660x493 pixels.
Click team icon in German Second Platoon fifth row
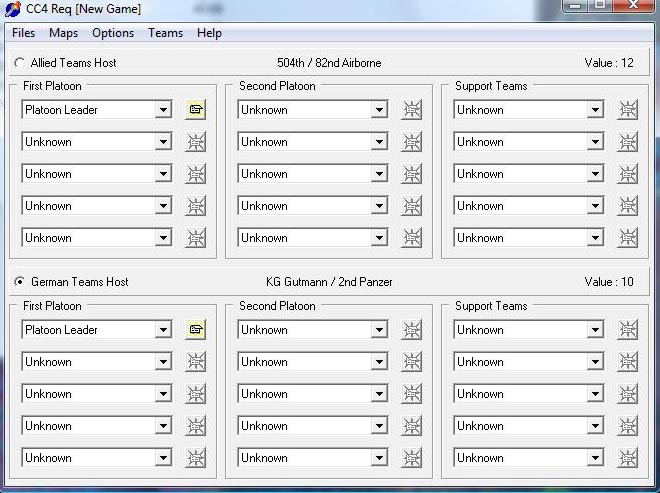411,458
